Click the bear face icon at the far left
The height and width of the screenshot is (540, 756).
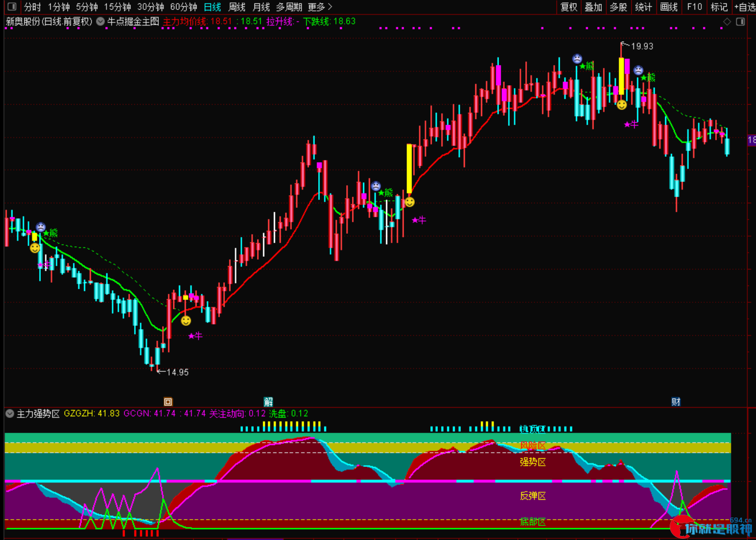click(41, 227)
